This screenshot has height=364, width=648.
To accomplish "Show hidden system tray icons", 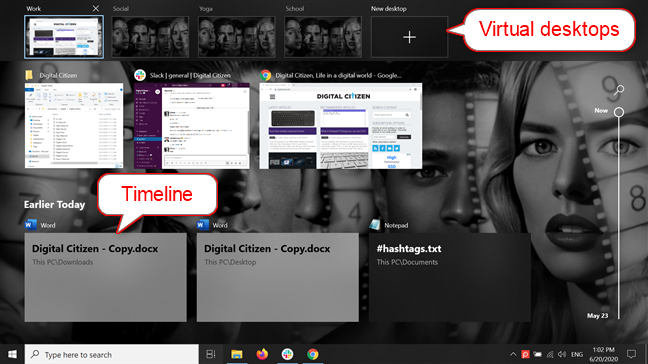I will click(x=513, y=354).
